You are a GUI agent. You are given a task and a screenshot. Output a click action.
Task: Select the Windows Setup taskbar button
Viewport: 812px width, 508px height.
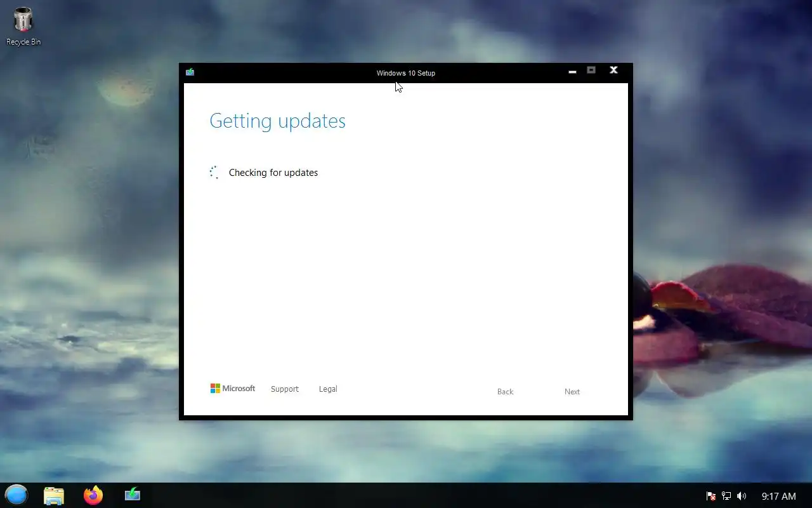(x=133, y=494)
